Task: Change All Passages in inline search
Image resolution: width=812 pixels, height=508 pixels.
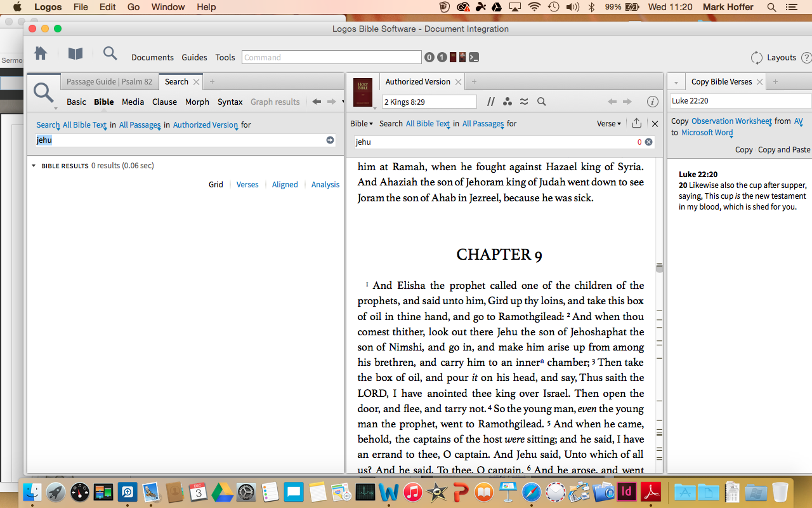Action: click(x=483, y=124)
